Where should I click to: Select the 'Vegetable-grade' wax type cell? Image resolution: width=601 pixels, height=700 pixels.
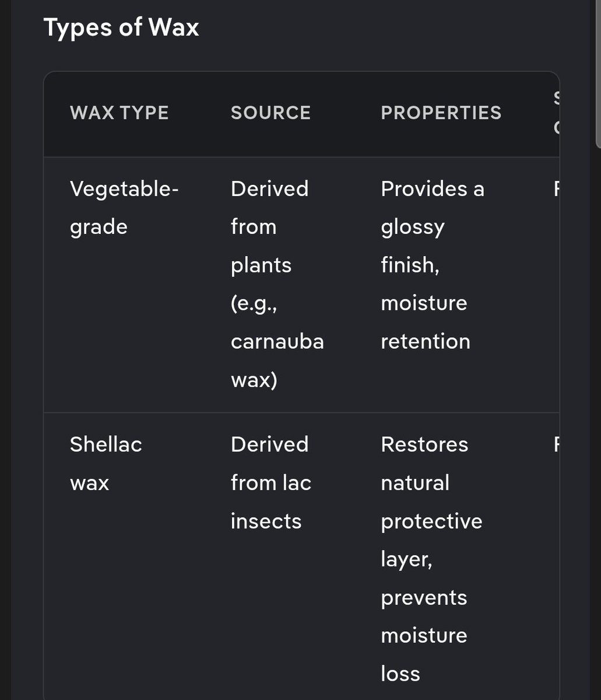click(x=124, y=208)
